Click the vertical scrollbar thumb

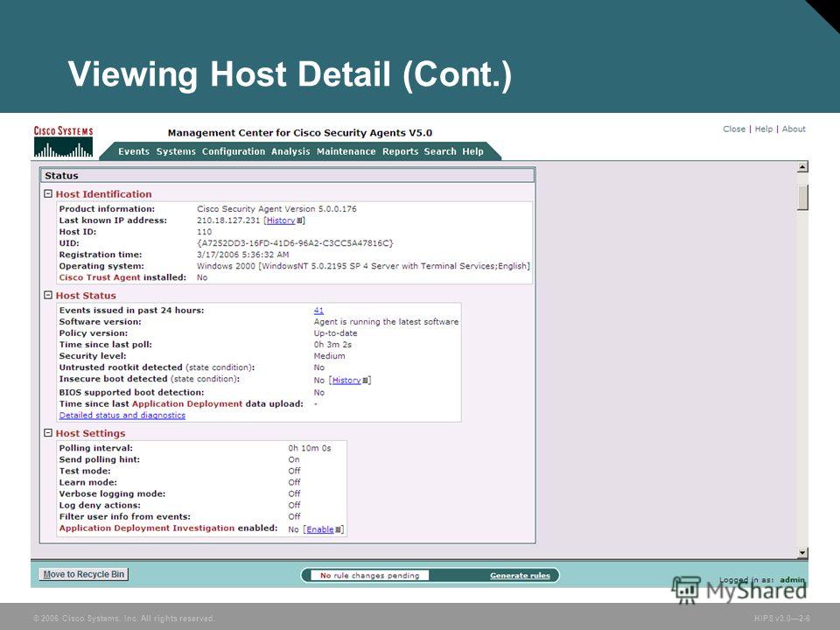(802, 198)
